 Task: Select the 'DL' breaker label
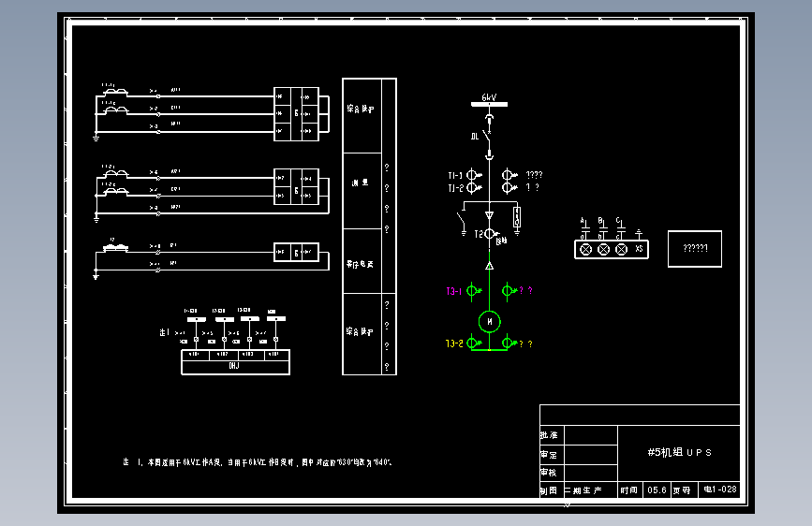click(474, 137)
